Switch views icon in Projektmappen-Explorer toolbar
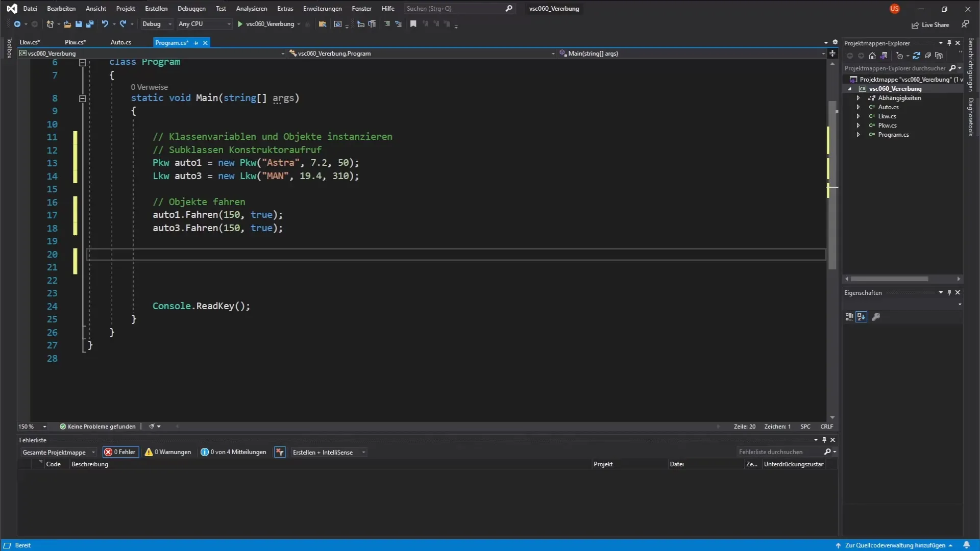 click(884, 56)
